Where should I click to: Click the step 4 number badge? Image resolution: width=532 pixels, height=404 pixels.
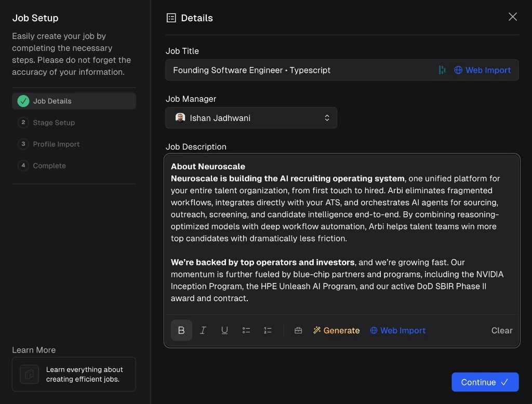[23, 166]
